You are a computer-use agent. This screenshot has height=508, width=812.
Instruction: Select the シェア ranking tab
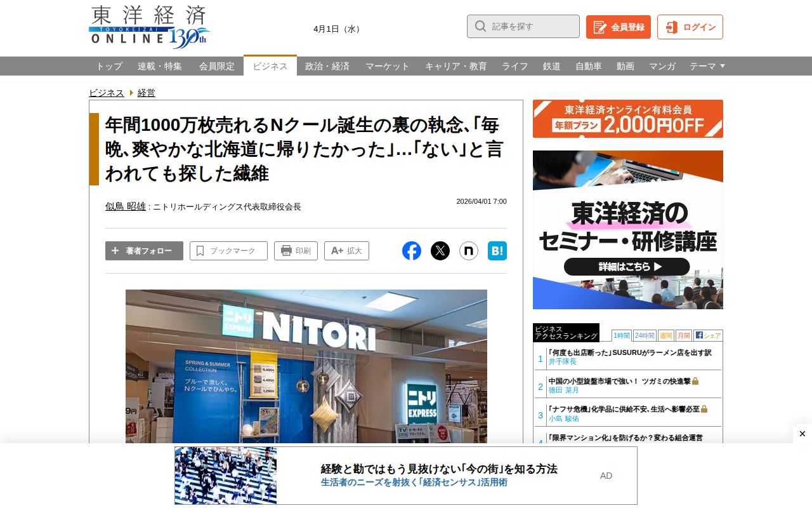point(708,335)
